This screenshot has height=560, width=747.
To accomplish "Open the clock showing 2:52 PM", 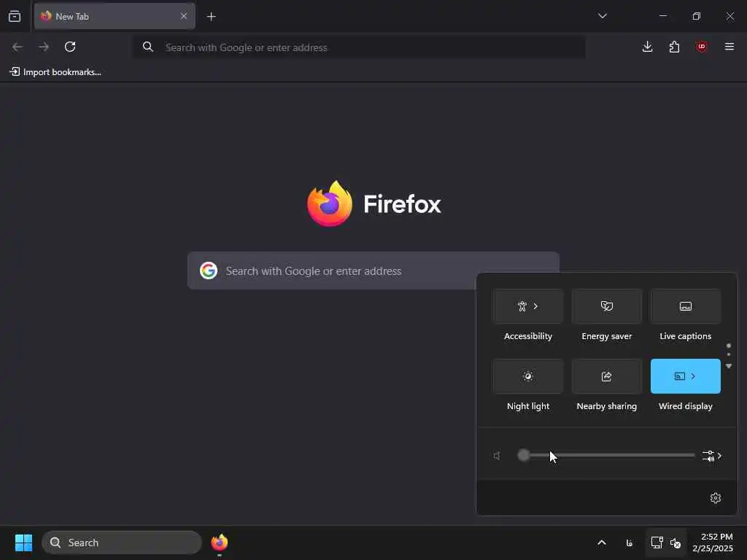I will [x=713, y=542].
